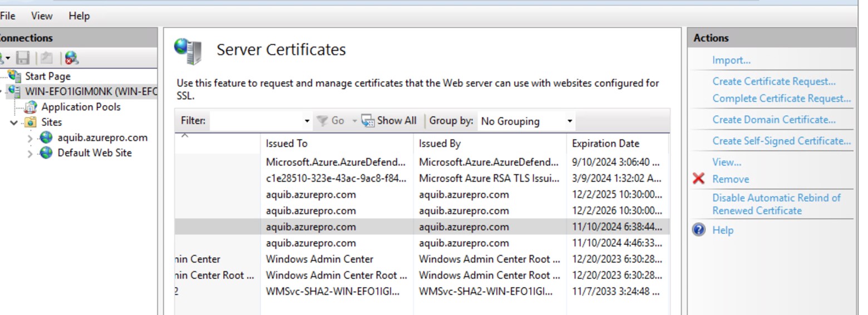Click View... in Actions pane
This screenshot has width=868, height=315.
[x=727, y=162]
